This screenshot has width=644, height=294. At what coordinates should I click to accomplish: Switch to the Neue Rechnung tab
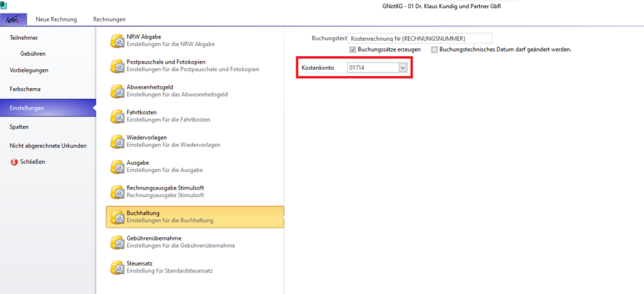56,20
